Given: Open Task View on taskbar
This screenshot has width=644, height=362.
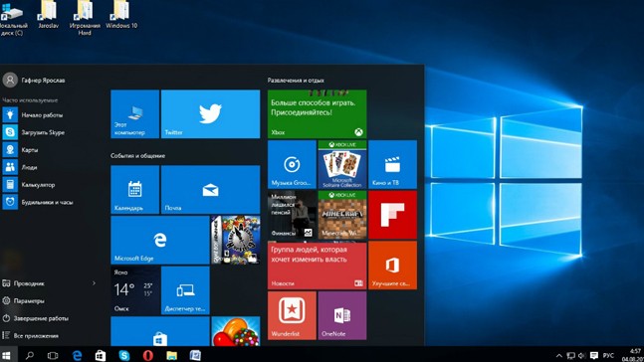Looking at the screenshot, I should point(53,355).
